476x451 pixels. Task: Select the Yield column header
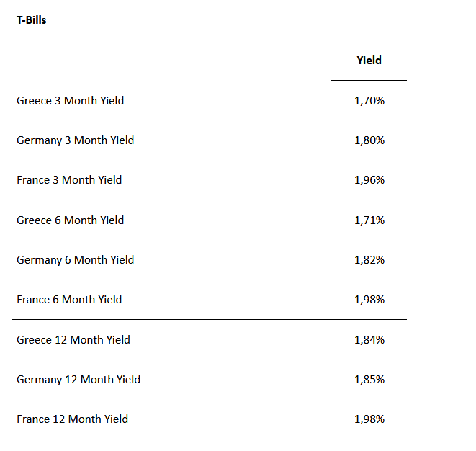pos(369,61)
